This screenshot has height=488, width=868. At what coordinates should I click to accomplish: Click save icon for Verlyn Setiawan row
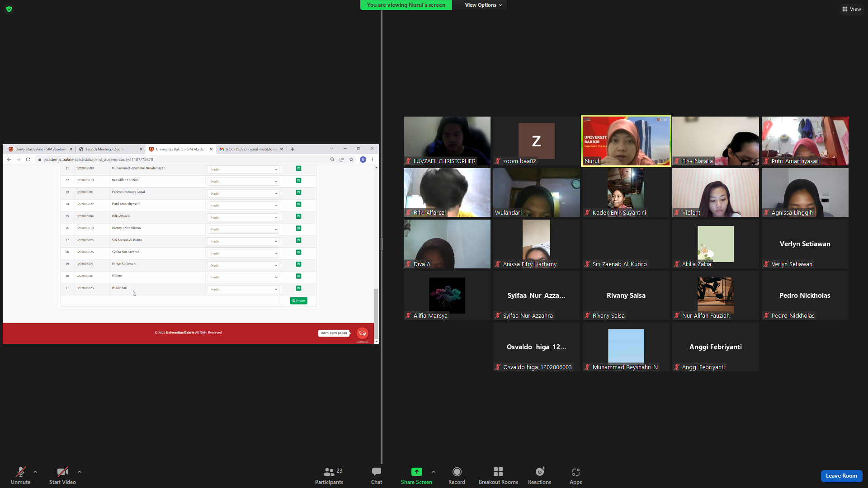(298, 264)
